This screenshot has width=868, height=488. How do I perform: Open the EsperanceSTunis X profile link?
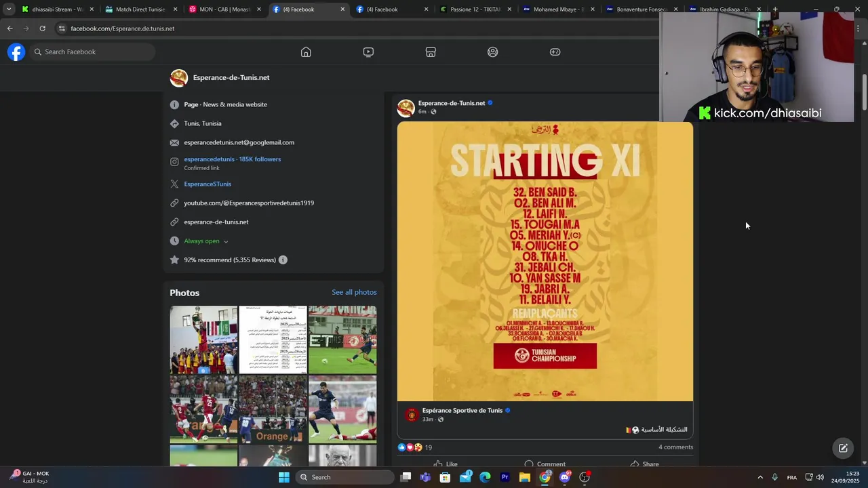click(208, 184)
